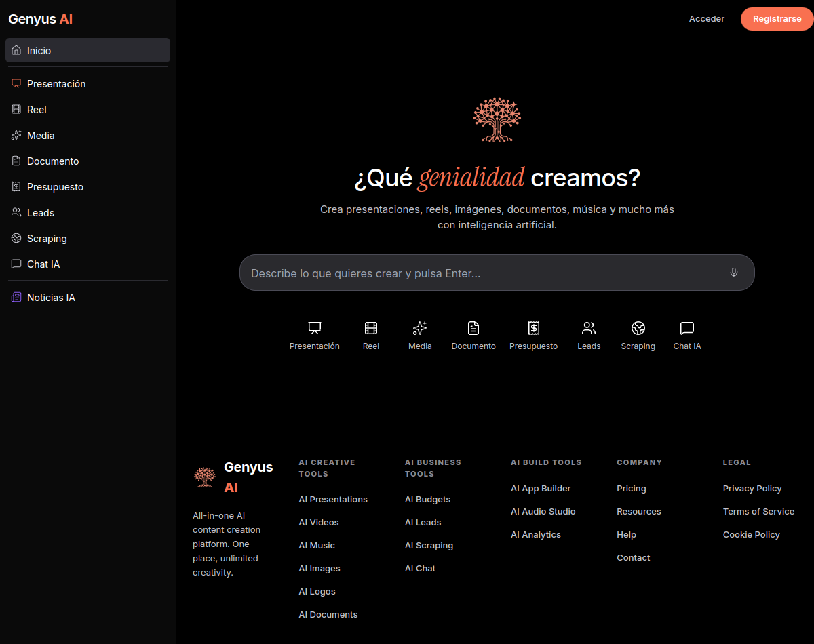Open the Pricing footer link
This screenshot has height=644, width=814.
point(632,489)
